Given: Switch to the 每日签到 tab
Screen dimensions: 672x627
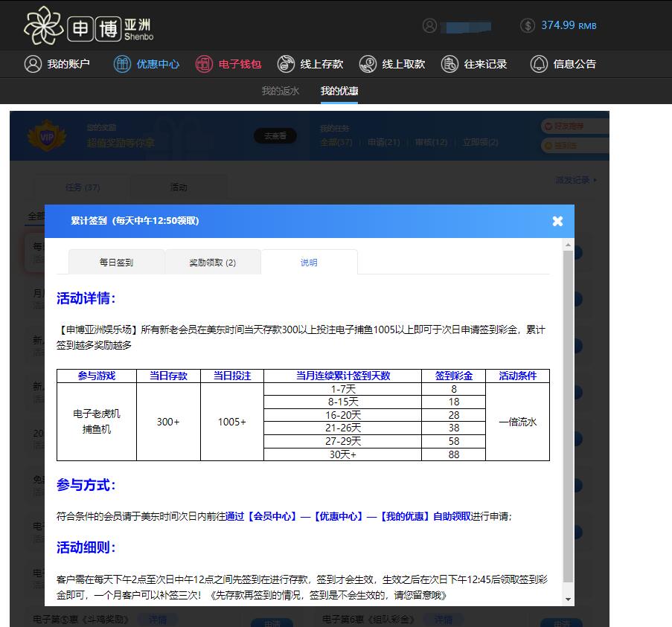Looking at the screenshot, I should coord(116,262).
